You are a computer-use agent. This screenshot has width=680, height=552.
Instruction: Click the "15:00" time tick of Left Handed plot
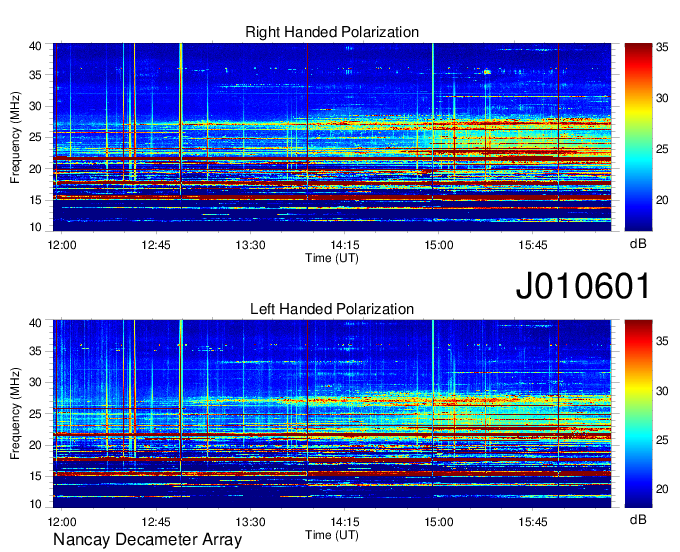pyautogui.click(x=439, y=522)
